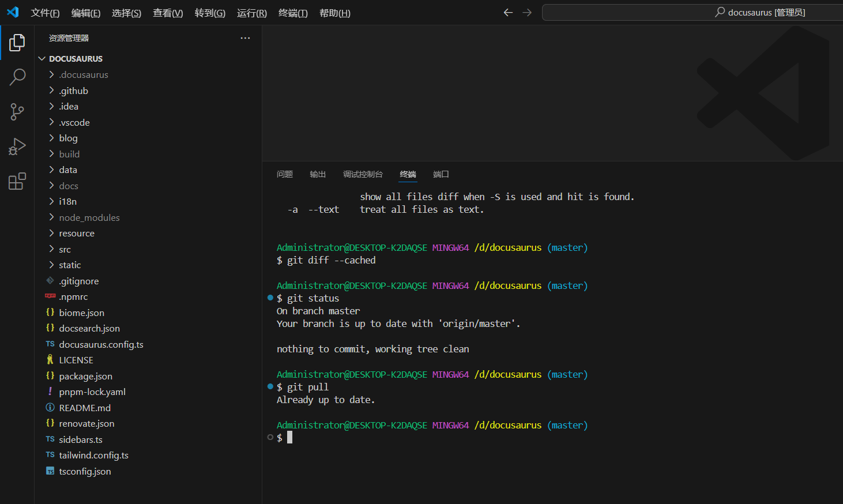
Task: Open renovate.json file
Action: point(86,423)
